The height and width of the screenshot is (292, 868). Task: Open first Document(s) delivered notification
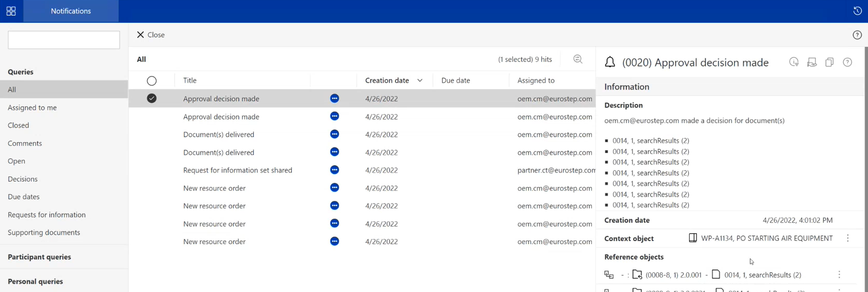click(218, 134)
